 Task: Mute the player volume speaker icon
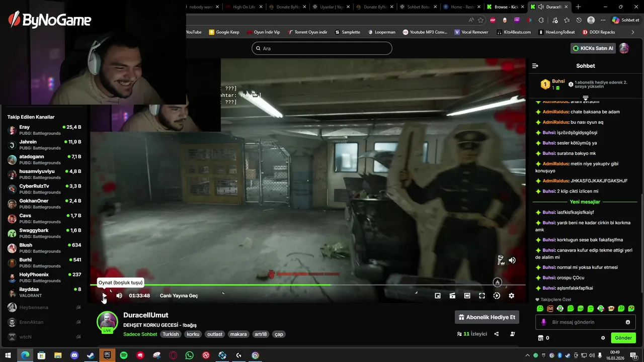(x=119, y=296)
